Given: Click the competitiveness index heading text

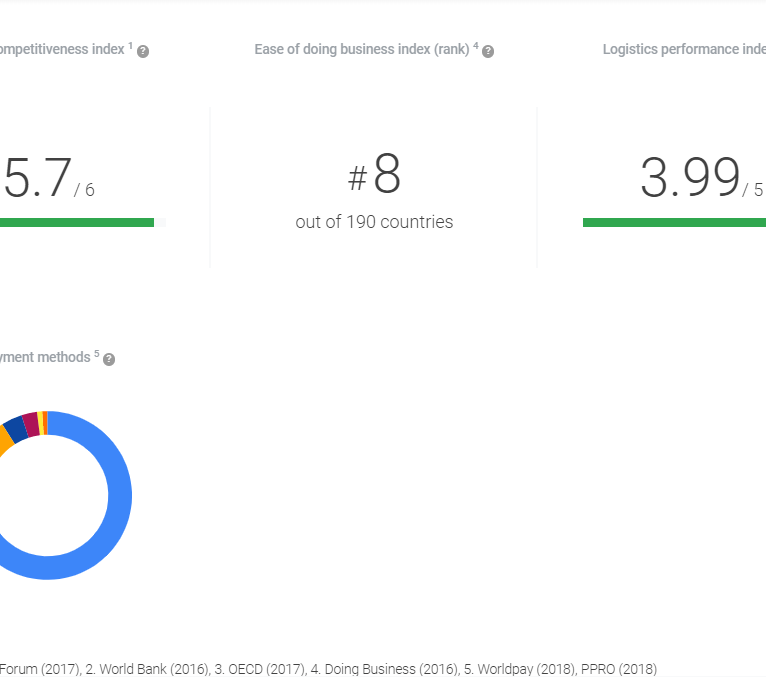Looking at the screenshot, I should pos(62,50).
